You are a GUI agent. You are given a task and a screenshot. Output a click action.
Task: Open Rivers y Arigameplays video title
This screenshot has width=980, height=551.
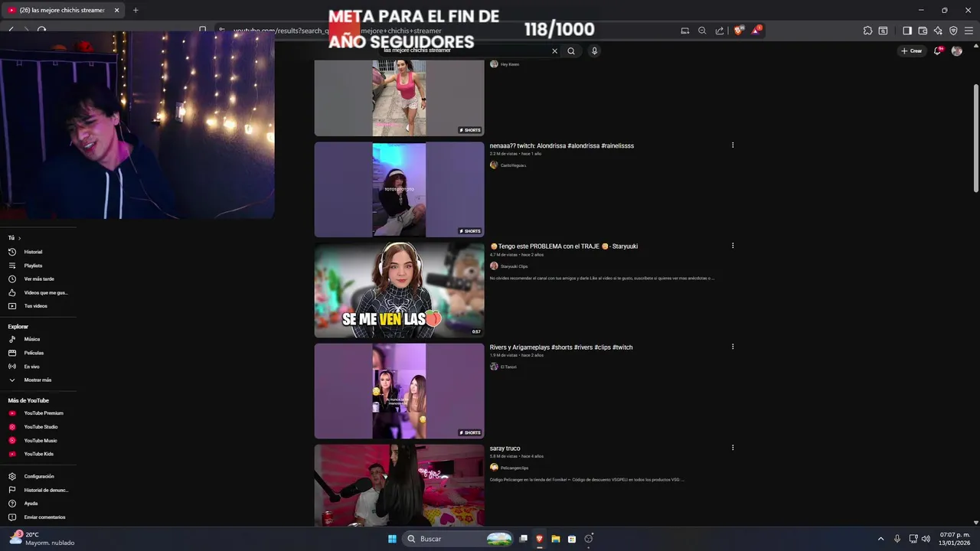click(561, 347)
